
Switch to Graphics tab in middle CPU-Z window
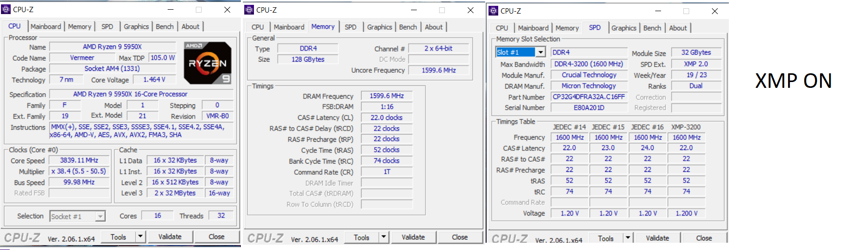(379, 27)
